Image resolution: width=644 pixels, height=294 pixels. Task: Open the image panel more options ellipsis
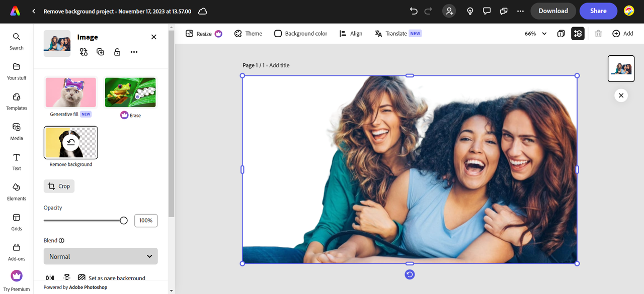134,52
